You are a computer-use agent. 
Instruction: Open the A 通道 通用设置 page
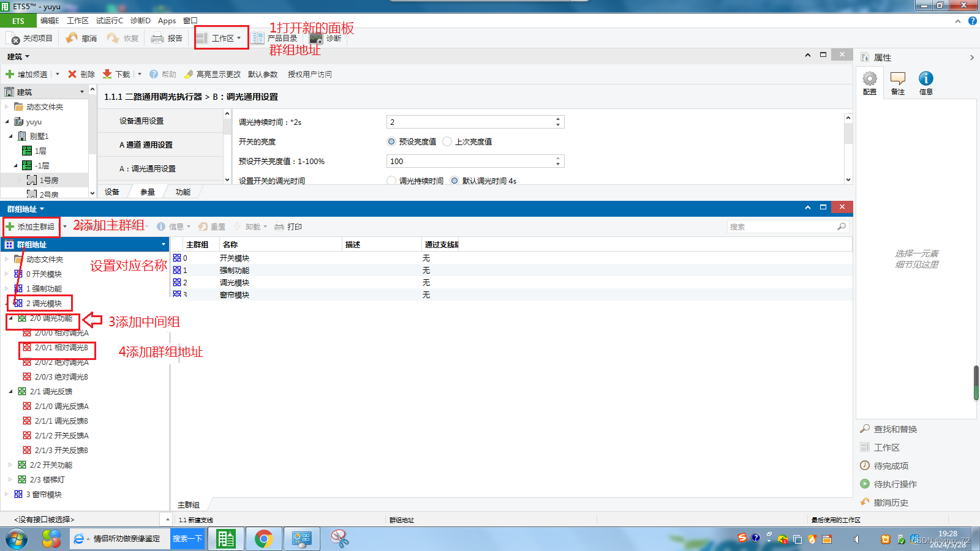[160, 144]
